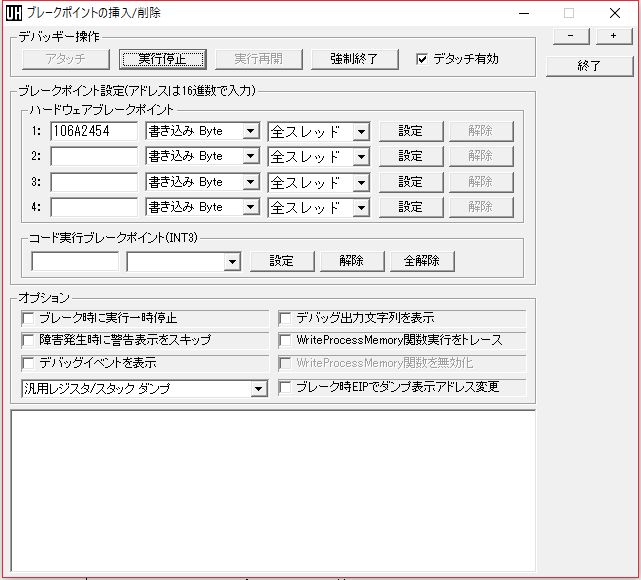Screen dimensions: 641x580
Task: Open row 1 書き込み Byte dropdown
Action: pos(202,131)
